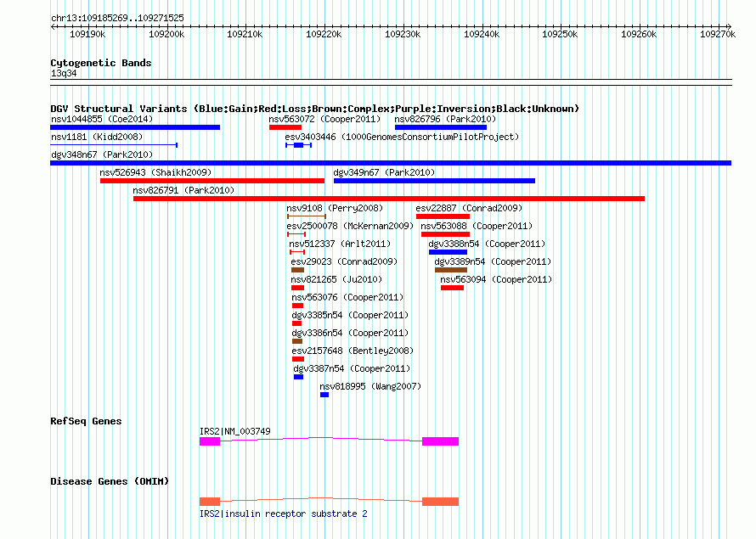Select the brown nsv9108 variant line
The image size is (756, 539).
[307, 216]
